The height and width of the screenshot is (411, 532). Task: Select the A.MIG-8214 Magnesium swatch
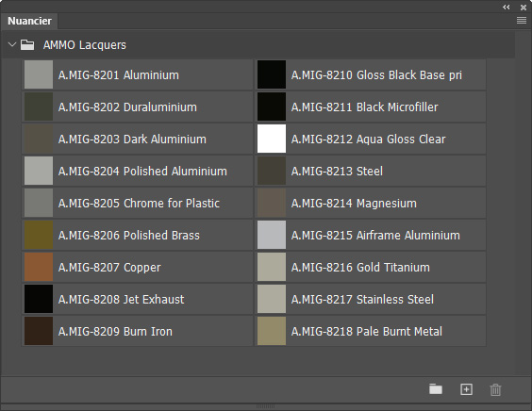click(272, 203)
